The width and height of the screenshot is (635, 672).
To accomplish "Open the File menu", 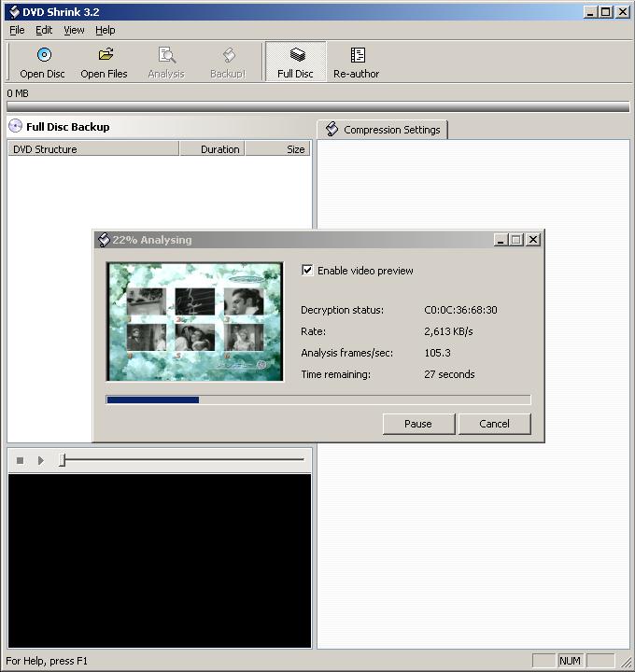I will (x=17, y=30).
